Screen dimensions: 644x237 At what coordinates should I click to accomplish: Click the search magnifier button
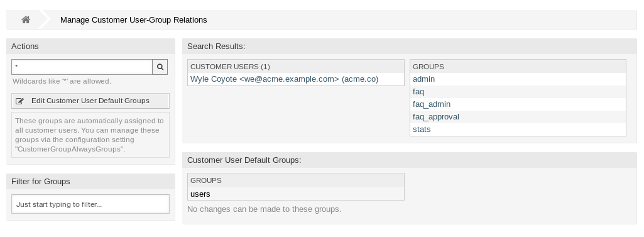pos(160,67)
